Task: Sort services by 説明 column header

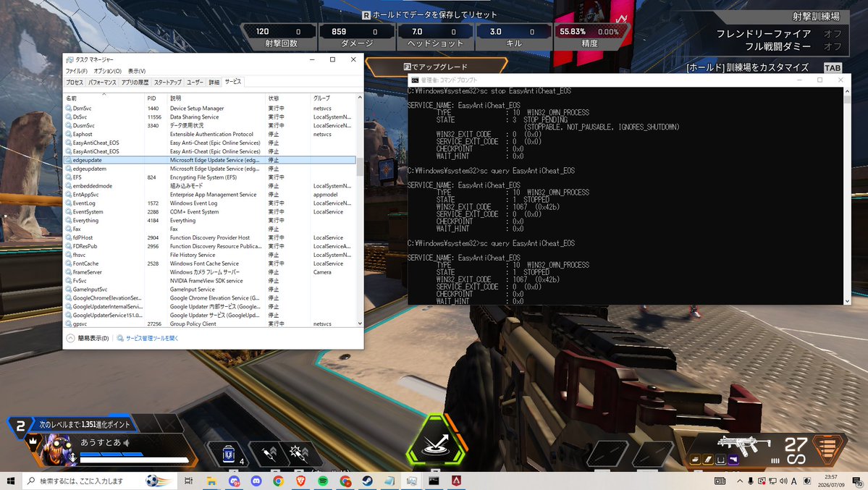Action: (x=217, y=98)
